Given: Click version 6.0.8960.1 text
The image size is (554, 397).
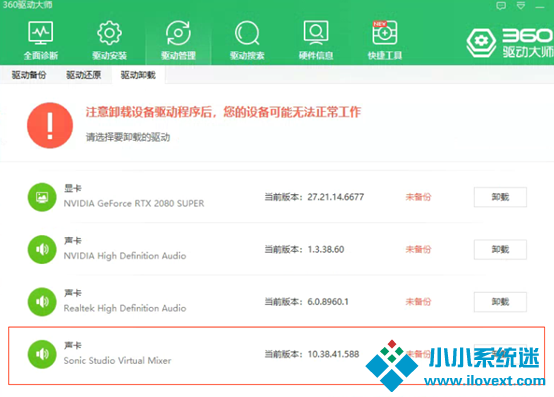Looking at the screenshot, I should click(x=328, y=302).
